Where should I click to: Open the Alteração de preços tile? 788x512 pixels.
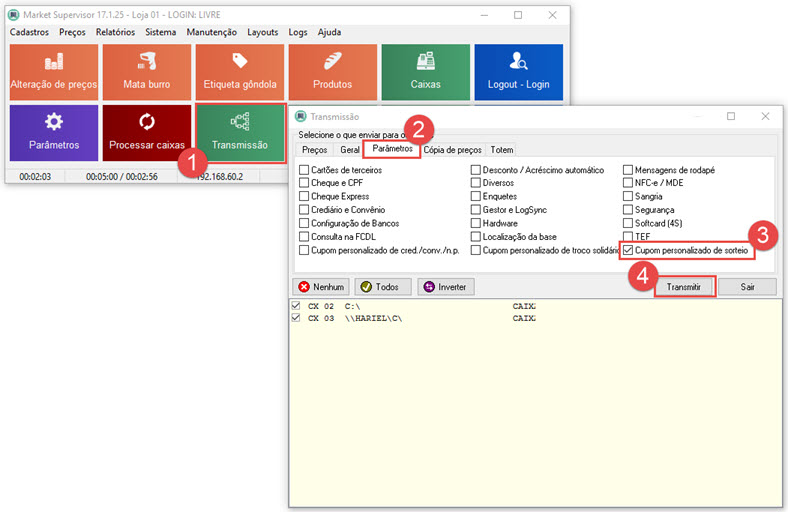(54, 72)
